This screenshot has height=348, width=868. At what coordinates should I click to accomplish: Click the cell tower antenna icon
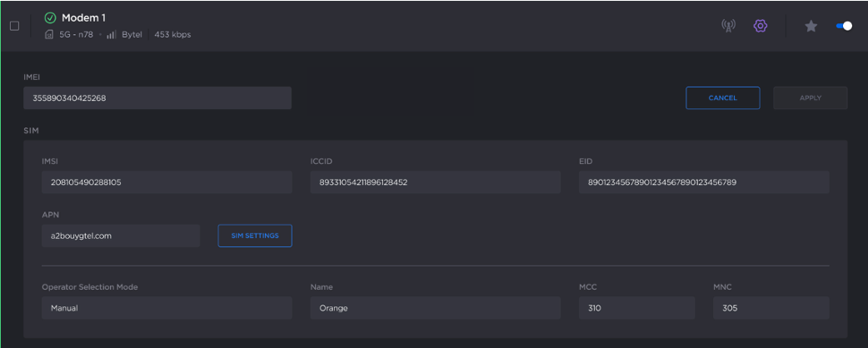click(x=727, y=26)
